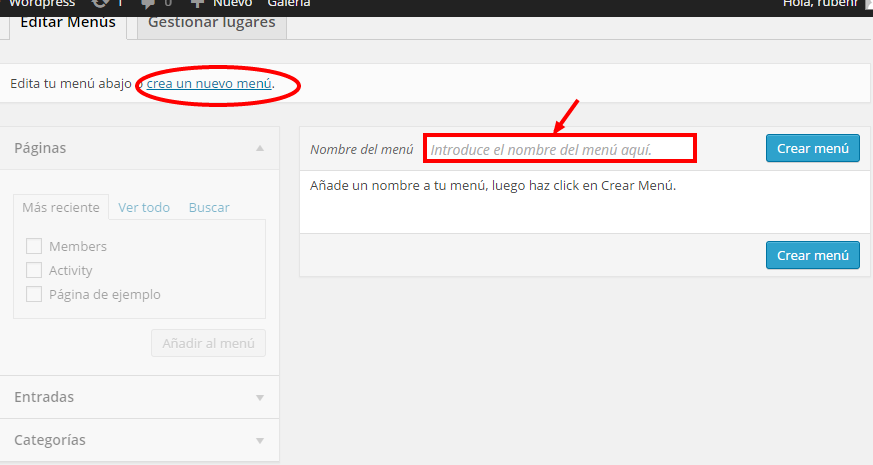Open Galería in the admin bar
This screenshot has width=873, height=465.
pyautogui.click(x=288, y=3)
